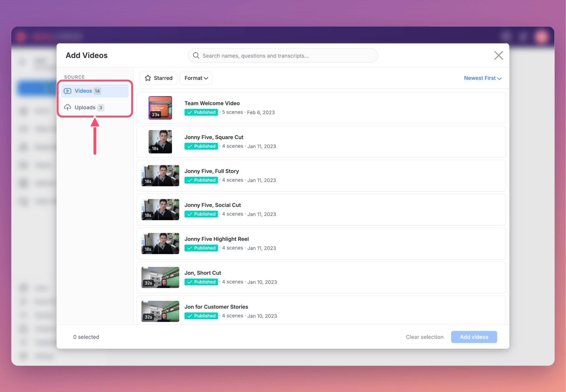Click the Videos play icon in Source
566x392 pixels.
[68, 91]
